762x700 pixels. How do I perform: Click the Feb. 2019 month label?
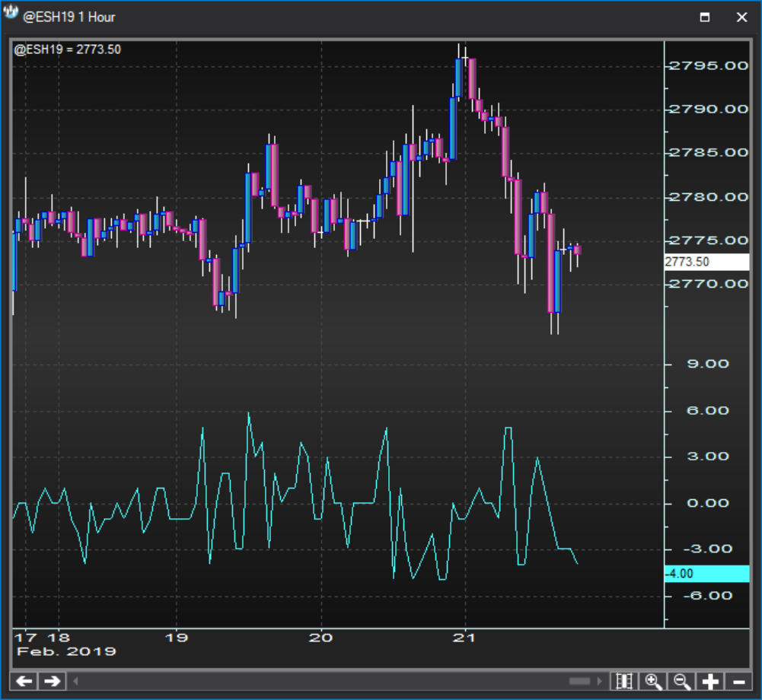(x=66, y=651)
